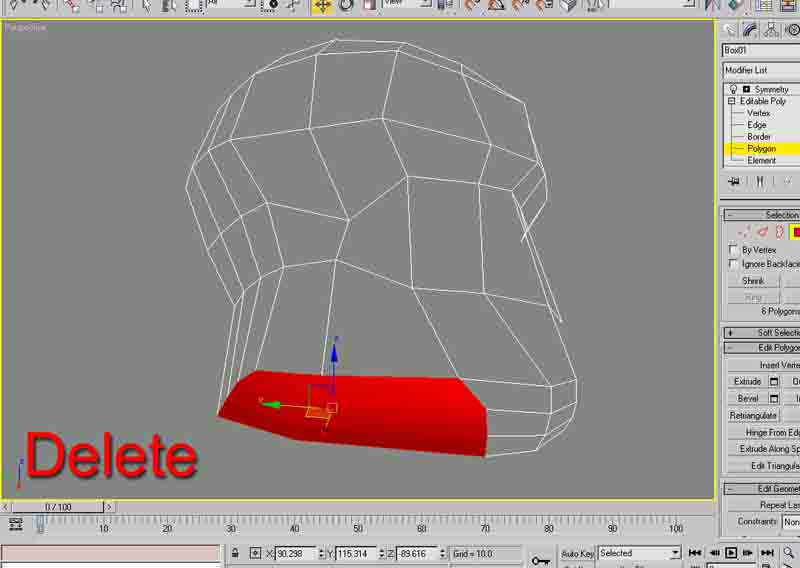Click Show End Result toggle icon
The height and width of the screenshot is (568, 800).
tap(760, 181)
